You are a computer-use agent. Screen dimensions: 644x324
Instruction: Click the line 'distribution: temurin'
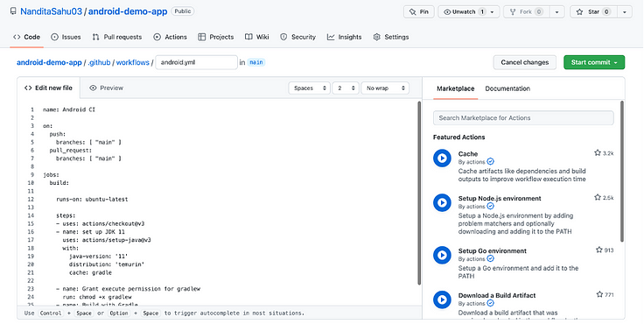(x=107, y=264)
